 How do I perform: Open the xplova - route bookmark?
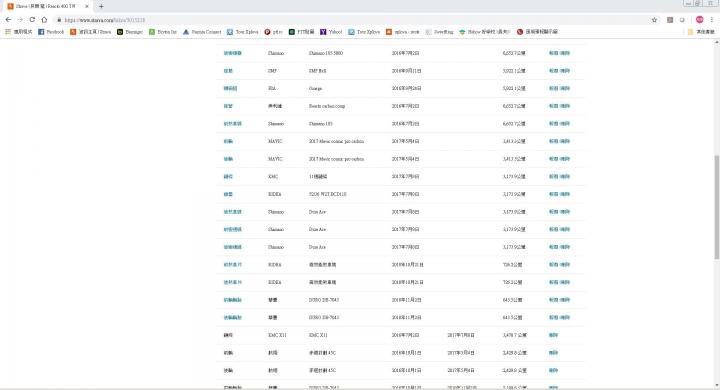tap(403, 32)
